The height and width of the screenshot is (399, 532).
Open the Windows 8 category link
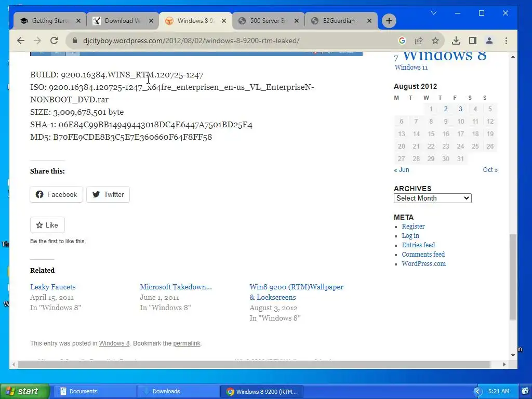point(114,343)
